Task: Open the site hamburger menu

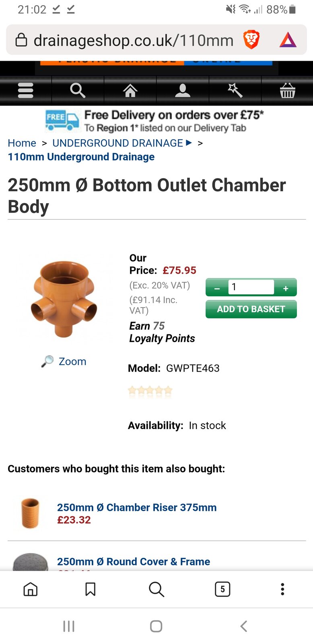Action: click(26, 91)
